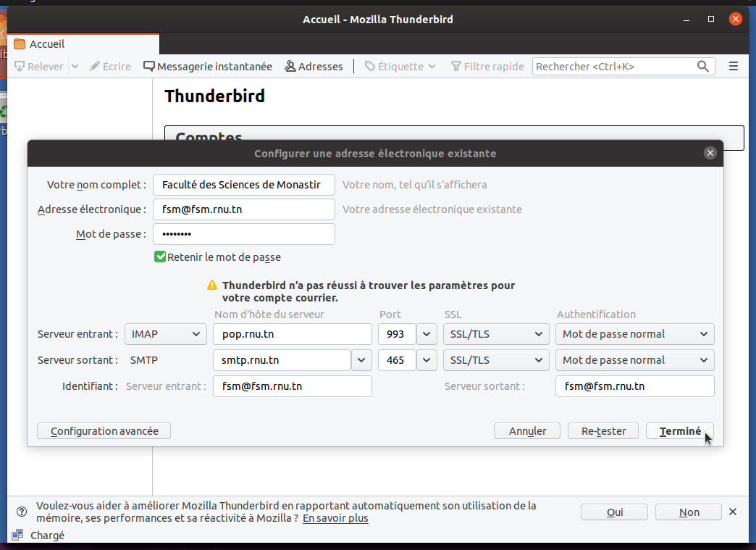756x550 pixels.
Task: Open the Thunderbird hamburger menu
Action: pyautogui.click(x=734, y=67)
